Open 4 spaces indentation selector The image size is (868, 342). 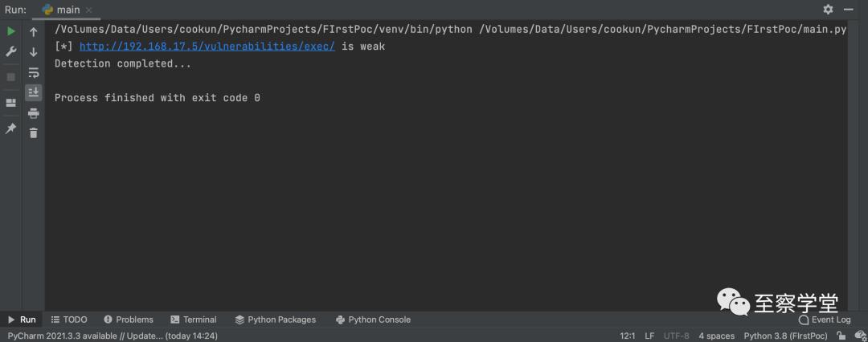[716, 336]
